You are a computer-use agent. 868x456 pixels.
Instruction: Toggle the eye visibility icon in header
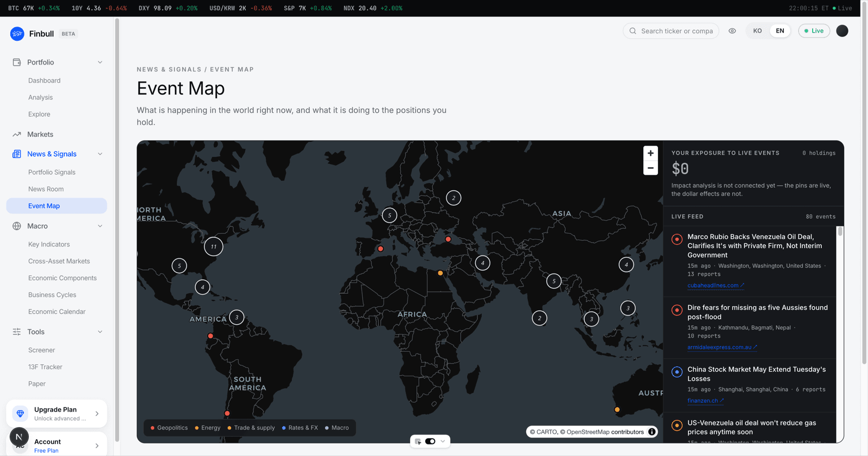[x=732, y=31]
